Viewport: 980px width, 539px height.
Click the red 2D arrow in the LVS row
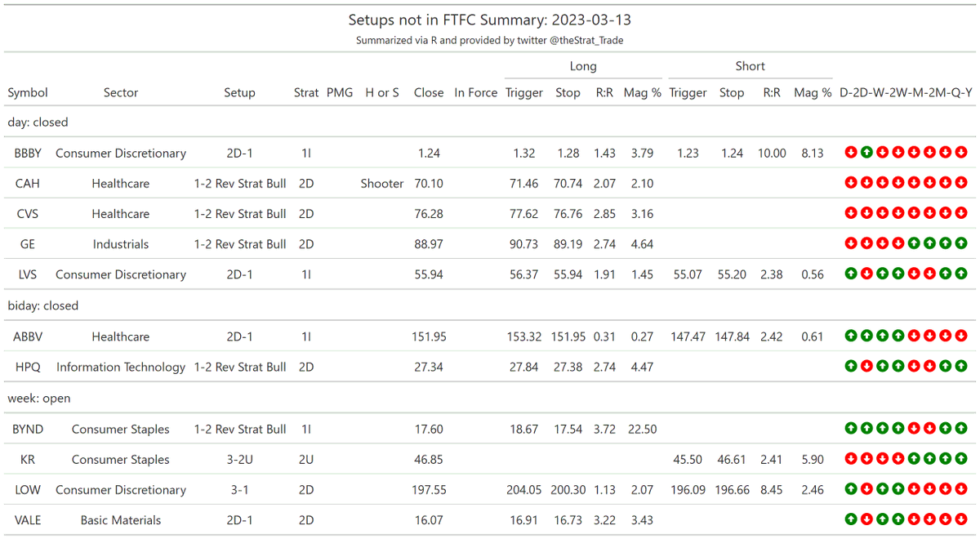pyautogui.click(x=866, y=274)
